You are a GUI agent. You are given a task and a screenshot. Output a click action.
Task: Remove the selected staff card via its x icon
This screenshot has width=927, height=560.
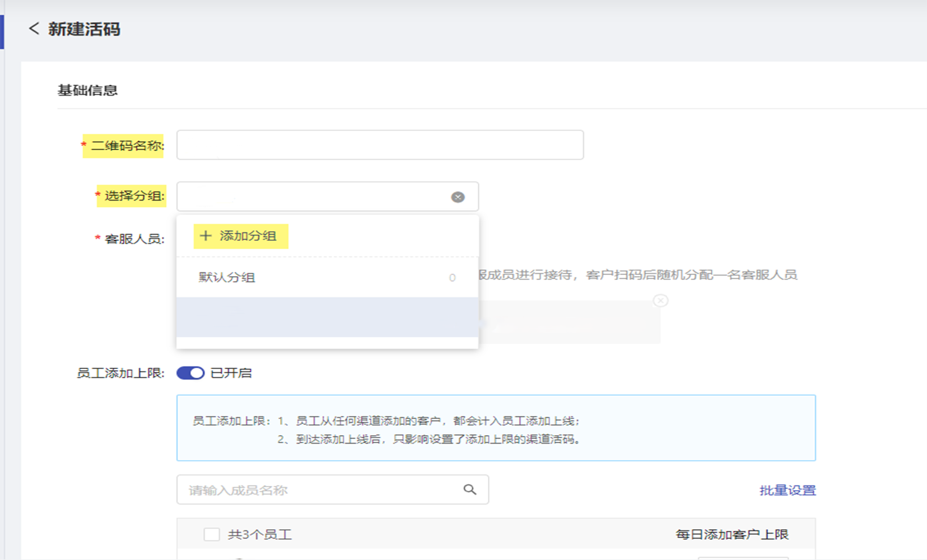click(660, 301)
